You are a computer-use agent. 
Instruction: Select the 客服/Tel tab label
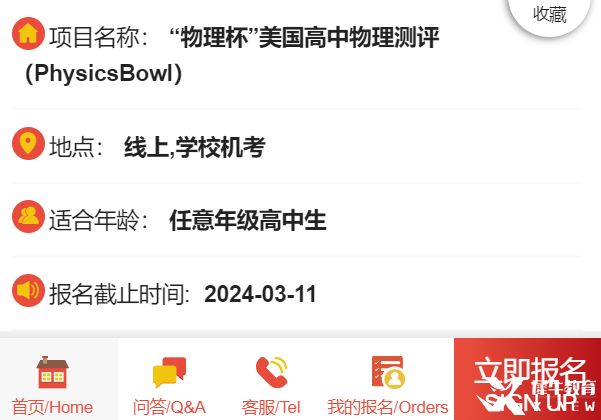[x=271, y=407]
